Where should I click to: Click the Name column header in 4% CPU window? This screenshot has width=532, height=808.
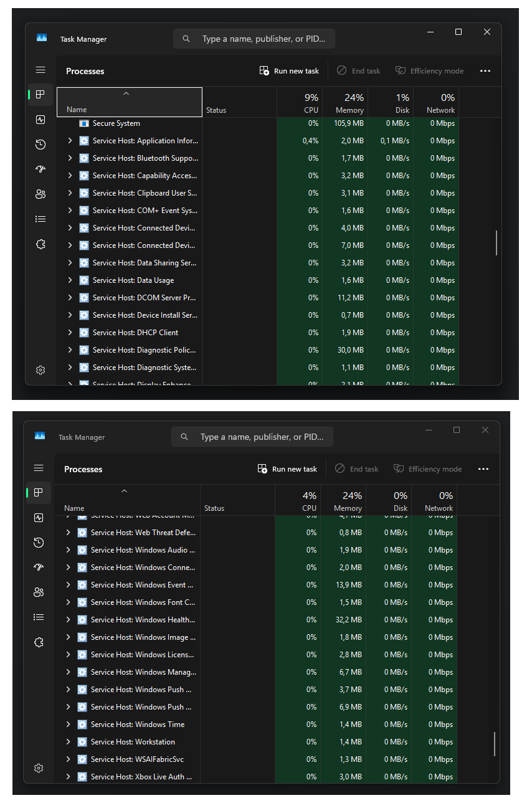click(128, 501)
